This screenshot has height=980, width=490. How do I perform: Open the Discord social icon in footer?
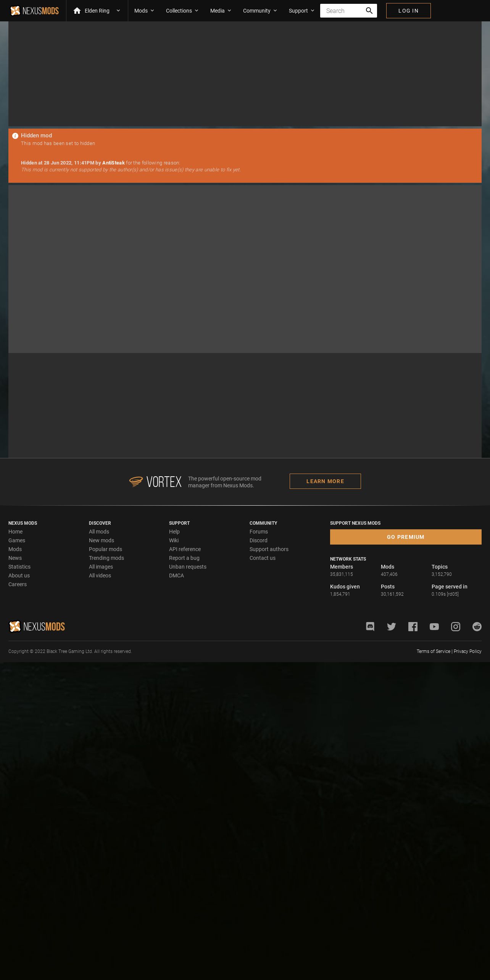coord(370,627)
